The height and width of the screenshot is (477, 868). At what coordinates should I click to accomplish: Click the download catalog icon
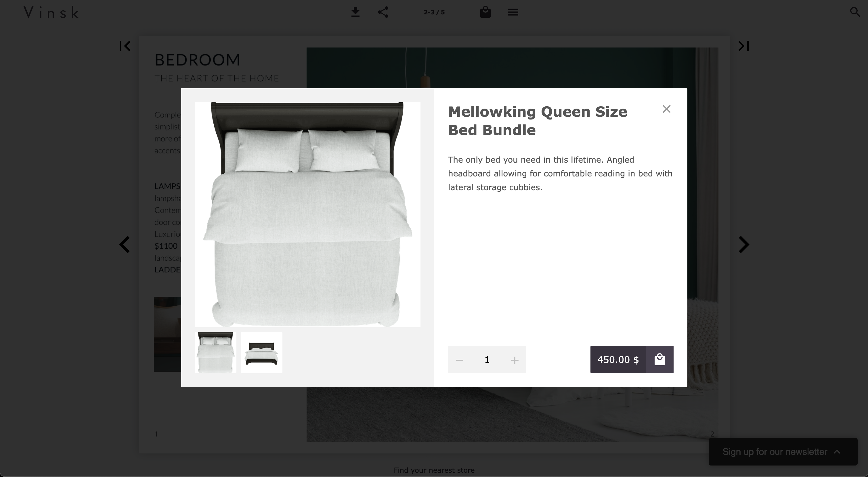(x=355, y=12)
